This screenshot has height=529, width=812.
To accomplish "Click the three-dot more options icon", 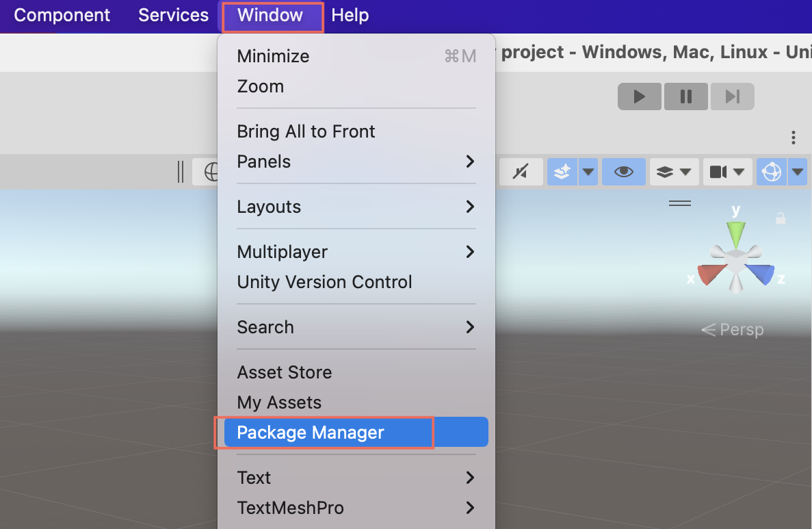I will (x=794, y=138).
